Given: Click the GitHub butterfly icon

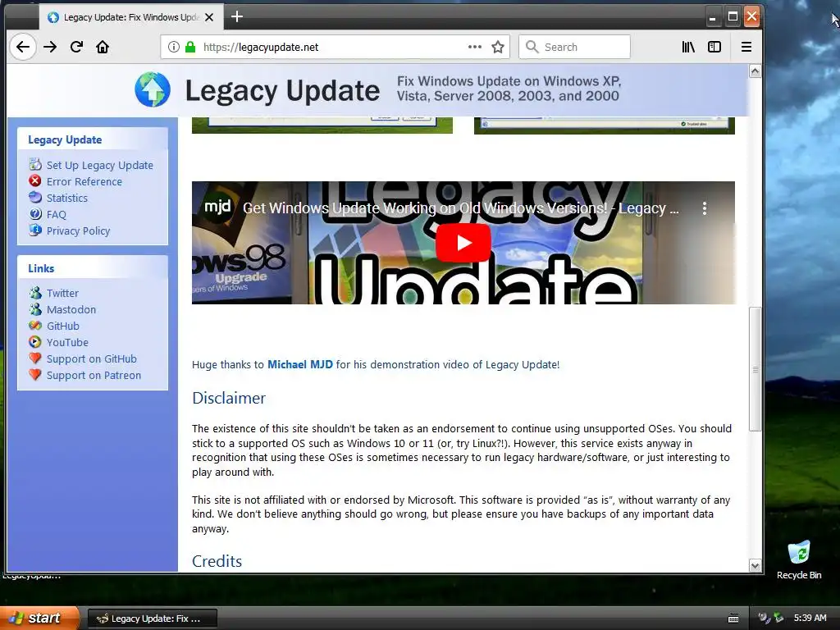Looking at the screenshot, I should click(x=35, y=325).
